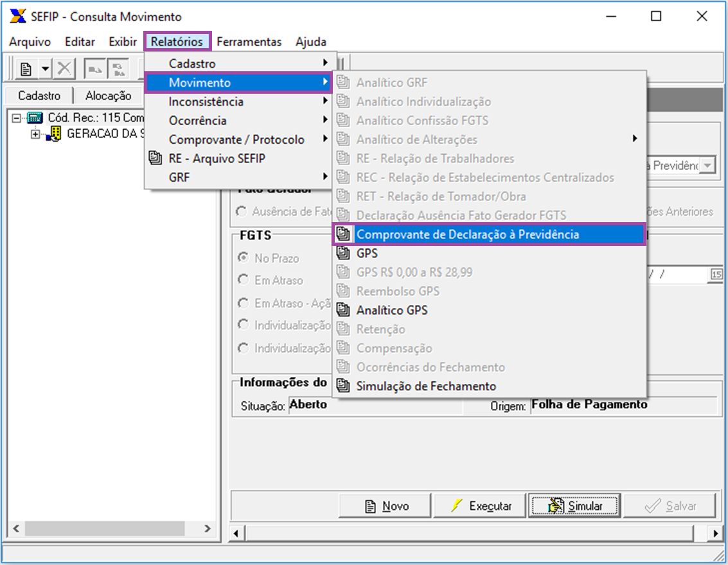Click the GERACAO DA building icon
Image resolution: width=728 pixels, height=565 pixels.
[x=54, y=134]
